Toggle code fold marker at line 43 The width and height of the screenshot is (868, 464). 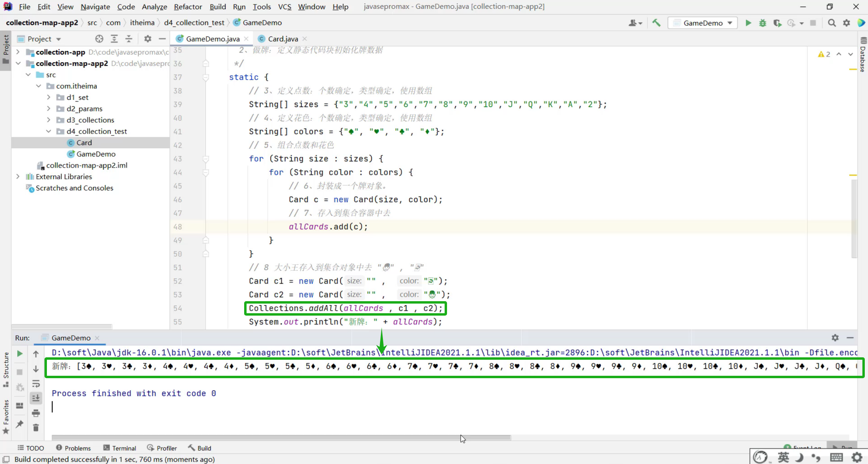pyautogui.click(x=206, y=159)
